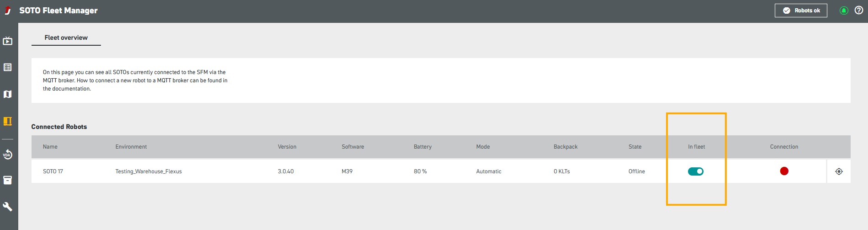Open the map icon in sidebar
Screen dimensions: 868x230
pyautogui.click(x=8, y=94)
